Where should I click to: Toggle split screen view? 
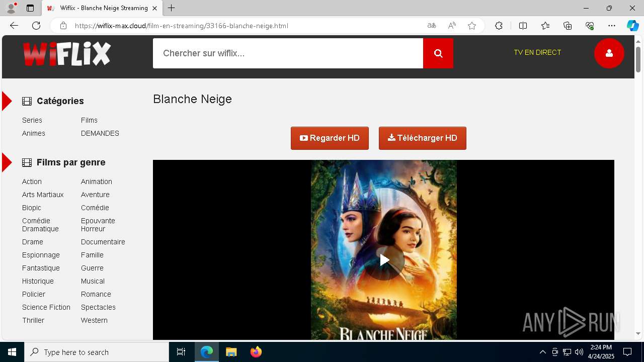tap(523, 26)
